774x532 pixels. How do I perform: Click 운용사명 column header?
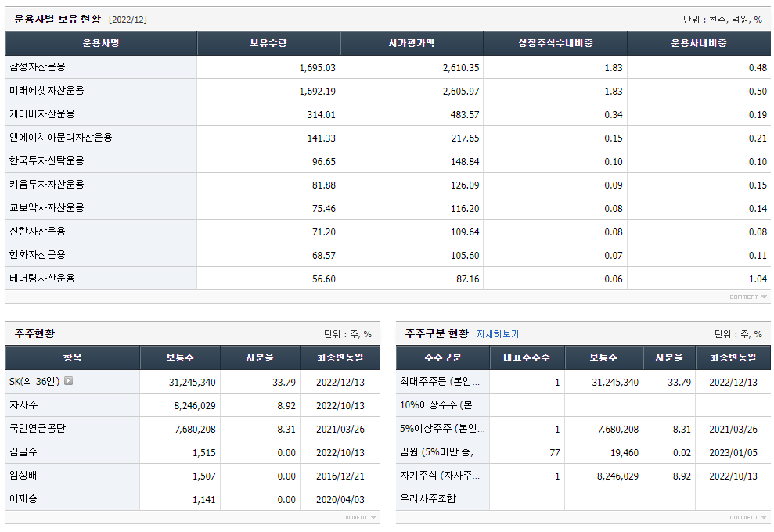[x=101, y=43]
